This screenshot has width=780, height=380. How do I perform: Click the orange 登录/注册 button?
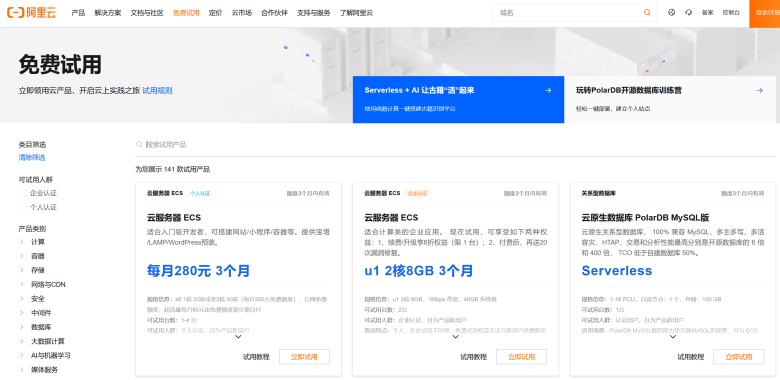tap(765, 13)
